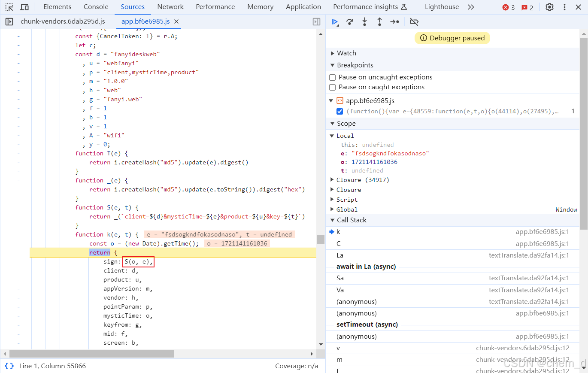Deactivate all breakpoints
Image resolution: width=588 pixels, height=373 pixels.
click(414, 22)
